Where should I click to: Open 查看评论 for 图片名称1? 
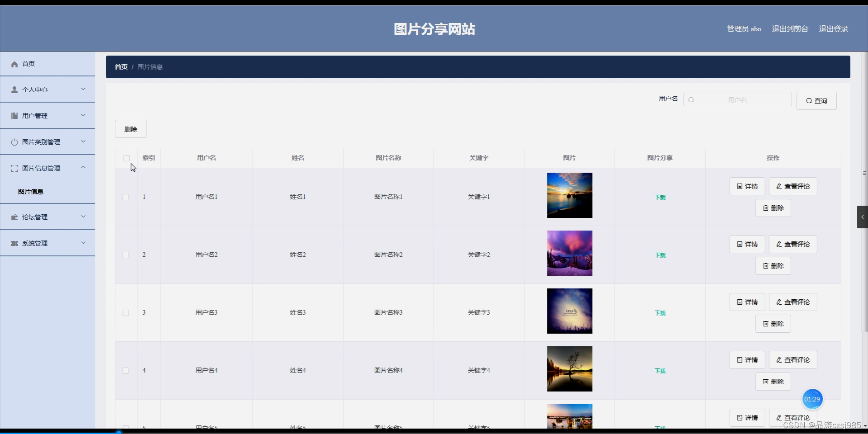[x=793, y=186]
